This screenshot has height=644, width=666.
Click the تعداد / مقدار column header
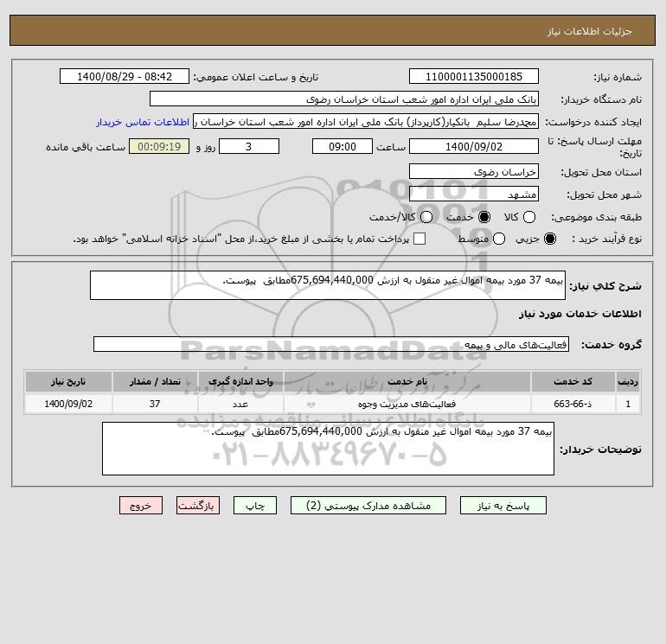(x=155, y=381)
